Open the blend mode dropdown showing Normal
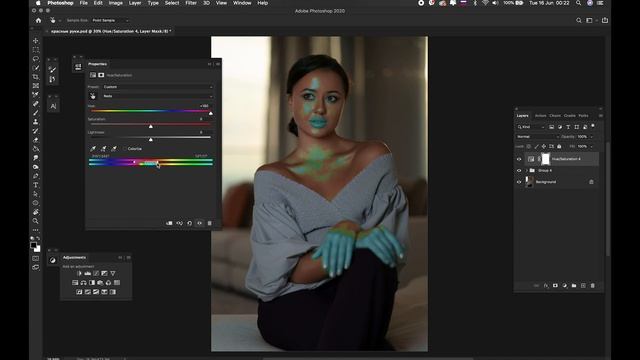 click(538, 137)
